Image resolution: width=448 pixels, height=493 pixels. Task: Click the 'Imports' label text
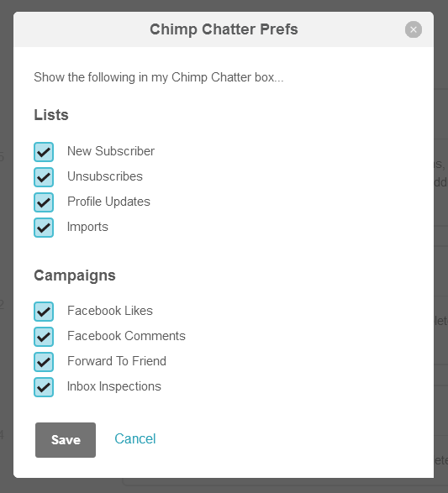click(87, 227)
